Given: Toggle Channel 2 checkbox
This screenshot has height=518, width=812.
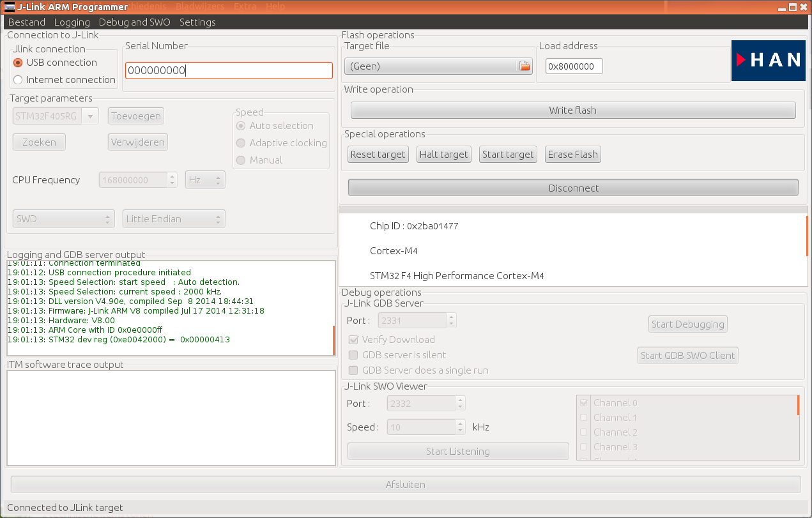Looking at the screenshot, I should point(583,432).
